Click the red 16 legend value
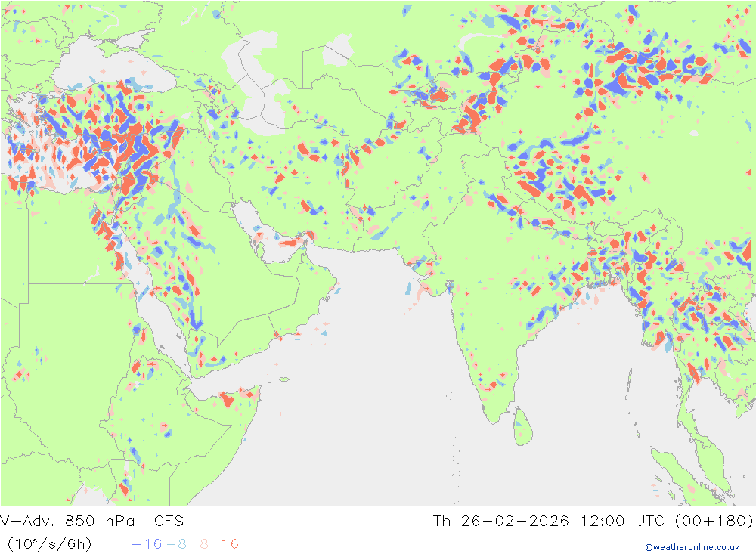The image size is (756, 554). (x=230, y=544)
